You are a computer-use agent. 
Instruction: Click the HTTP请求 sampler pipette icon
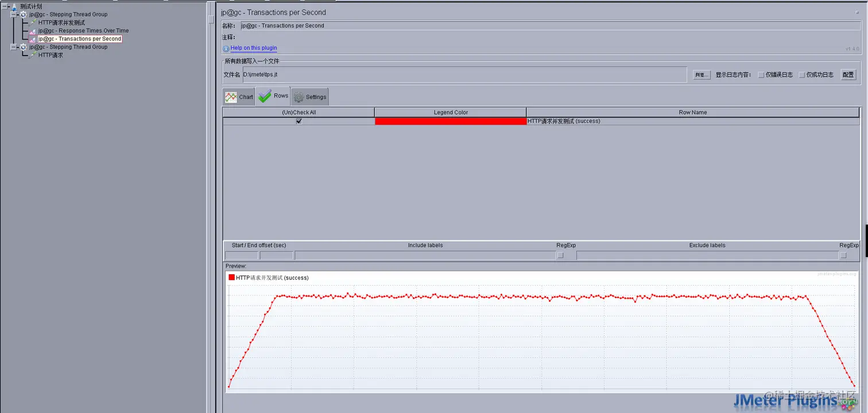[33, 55]
